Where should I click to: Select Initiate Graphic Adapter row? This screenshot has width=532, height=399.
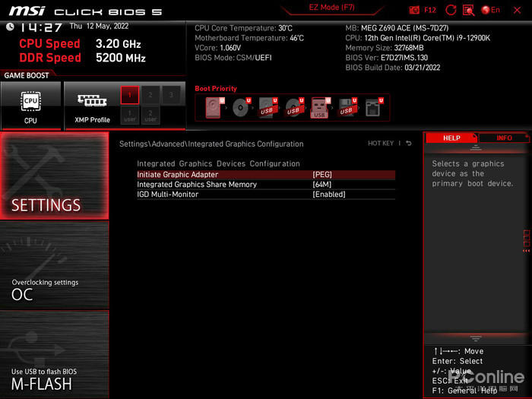coord(266,175)
